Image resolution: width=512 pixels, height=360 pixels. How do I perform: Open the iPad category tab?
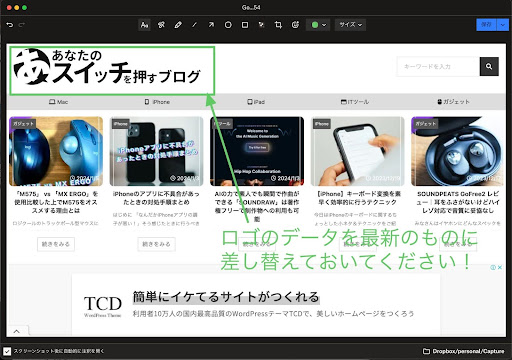[x=256, y=102]
